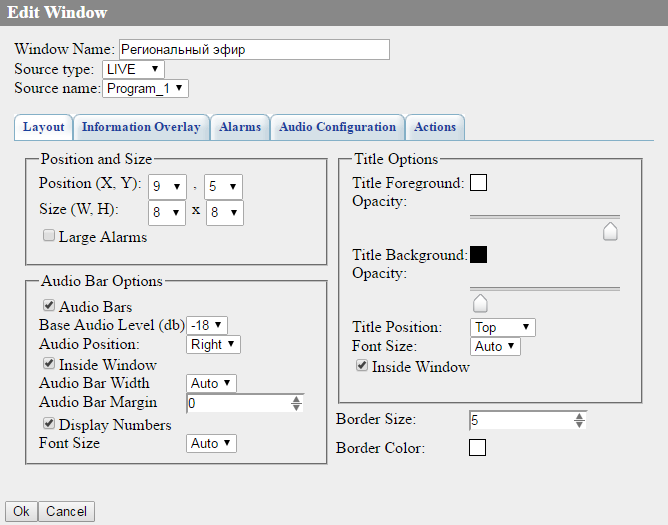Screen dimensions: 668x525
Task: Click the Window Name text field
Action: coord(254,49)
